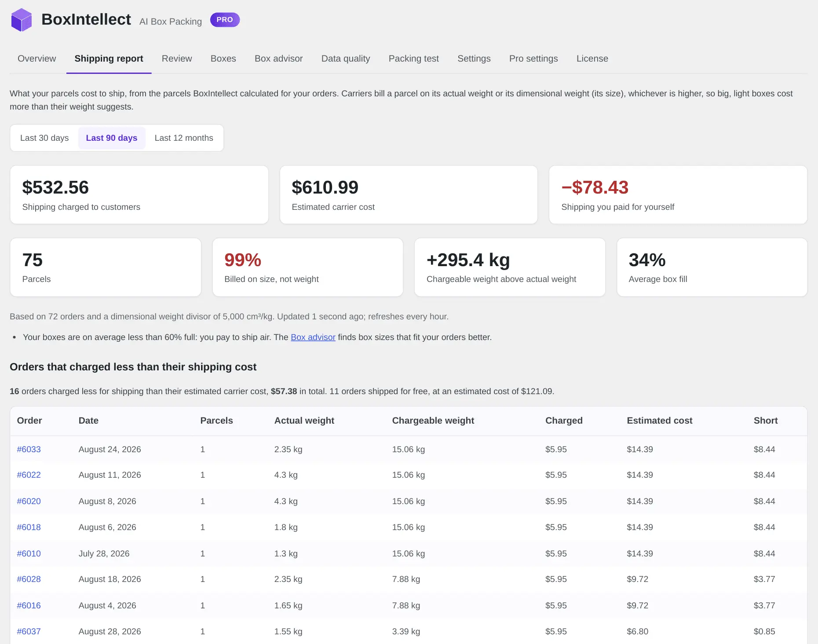Click the Actual weight column header
Image resolution: width=818 pixels, height=644 pixels.
point(304,421)
